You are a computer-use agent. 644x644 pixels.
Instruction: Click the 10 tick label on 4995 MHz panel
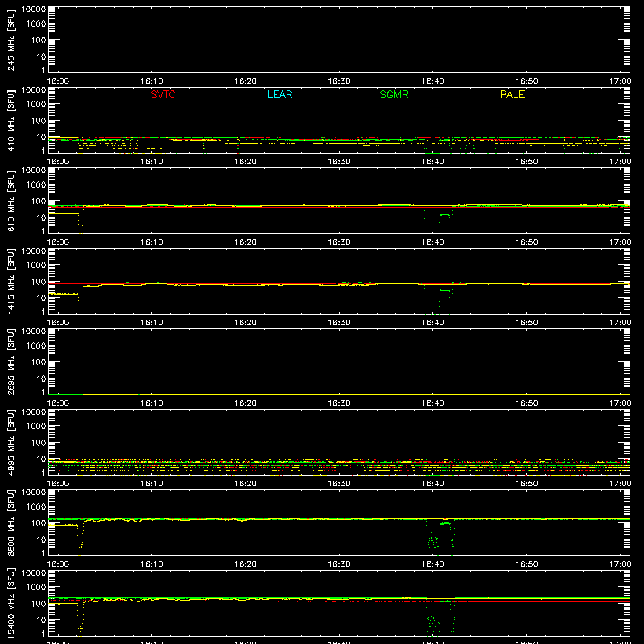coord(41,459)
